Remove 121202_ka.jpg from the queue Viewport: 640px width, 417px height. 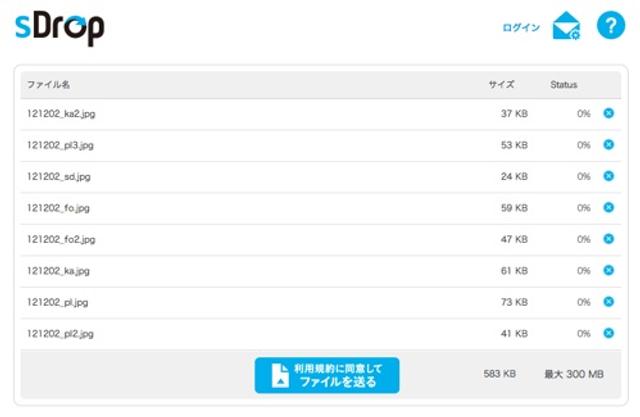(608, 271)
